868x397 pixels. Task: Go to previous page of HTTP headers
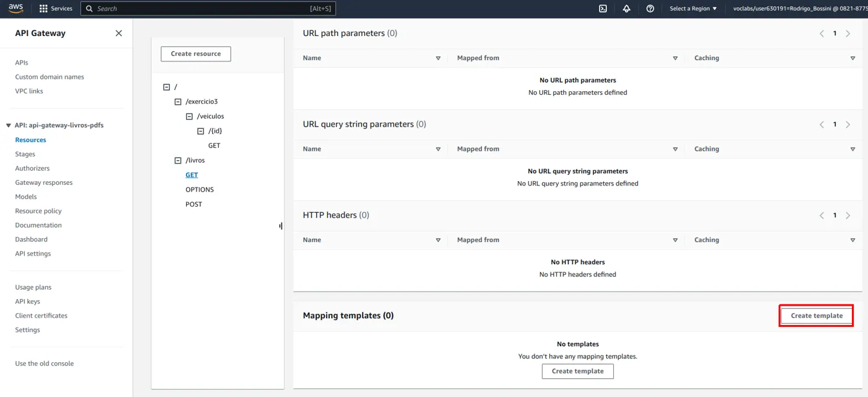pos(821,215)
